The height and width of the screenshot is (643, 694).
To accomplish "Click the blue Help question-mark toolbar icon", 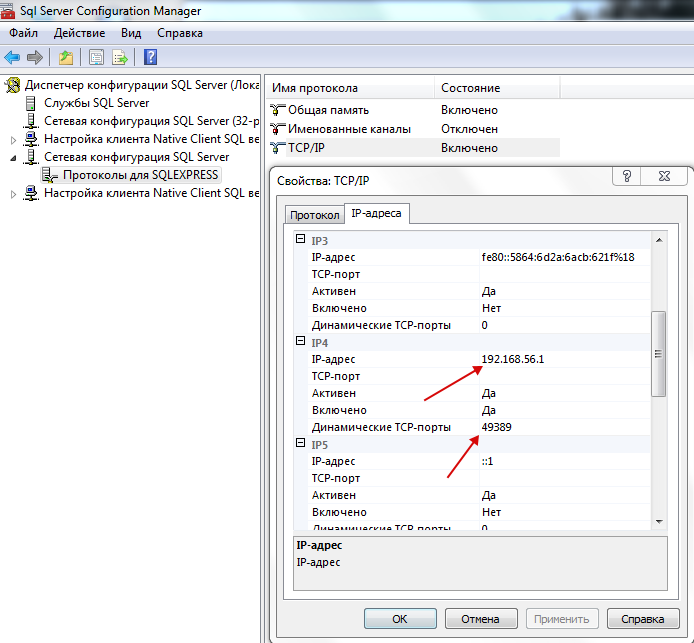I will 150,57.
